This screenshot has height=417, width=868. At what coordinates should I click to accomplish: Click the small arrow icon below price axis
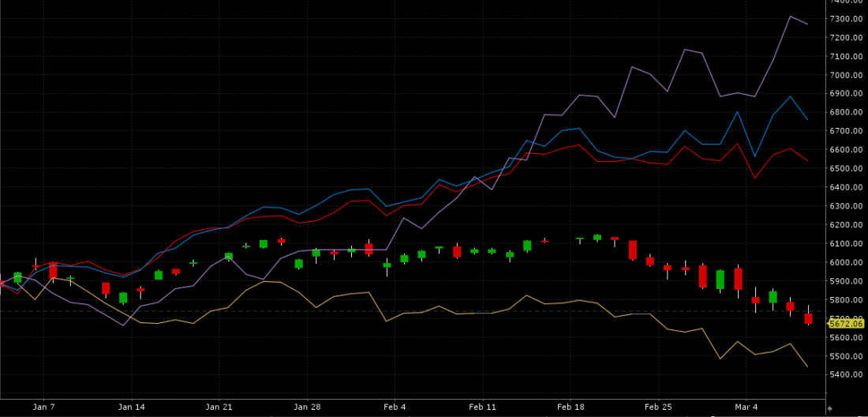coord(829,408)
